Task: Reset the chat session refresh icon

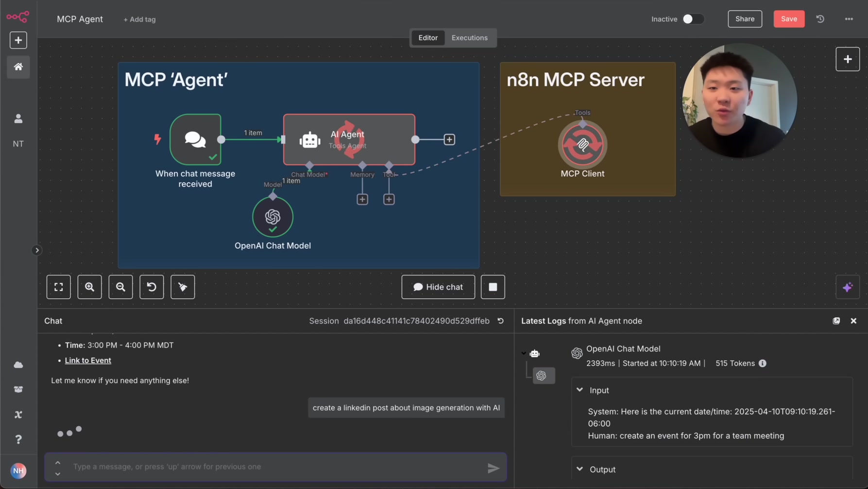Action: click(500, 321)
